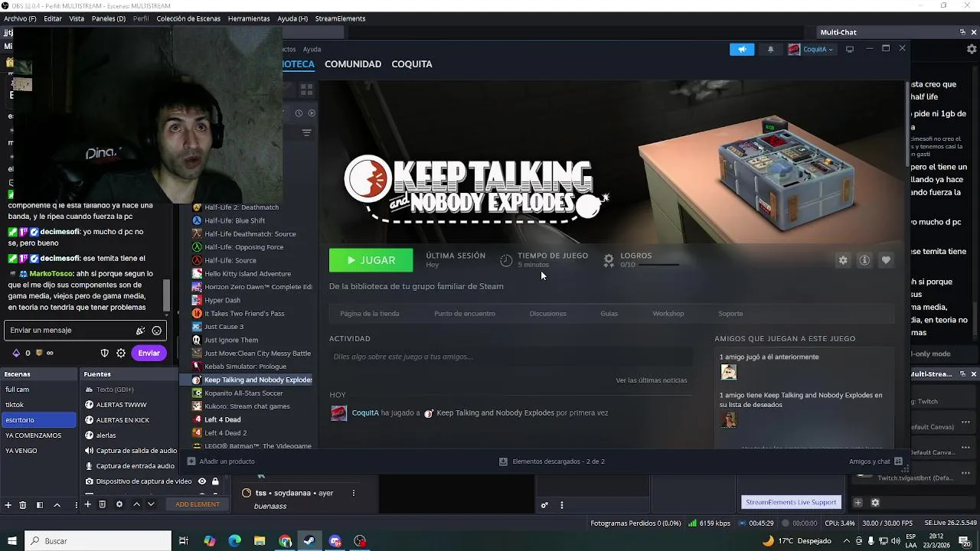
Task: Open source properties gear in Fuentes
Action: pos(119,504)
